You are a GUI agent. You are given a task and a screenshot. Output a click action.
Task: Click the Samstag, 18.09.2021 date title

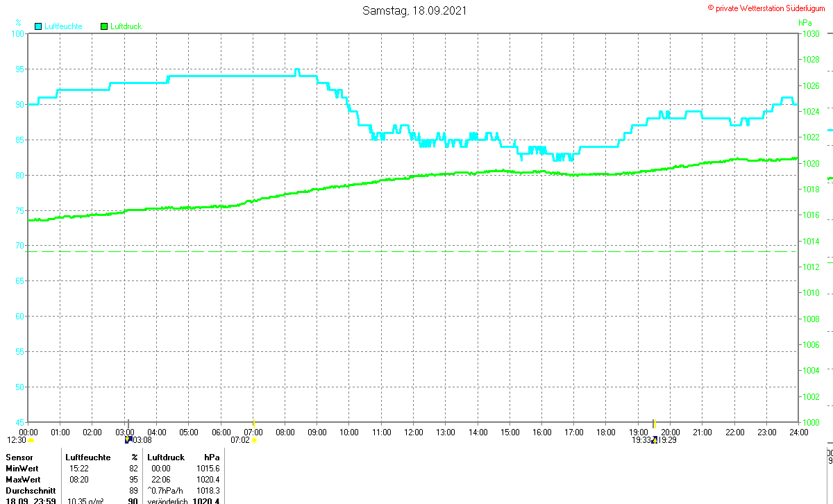coord(415,10)
